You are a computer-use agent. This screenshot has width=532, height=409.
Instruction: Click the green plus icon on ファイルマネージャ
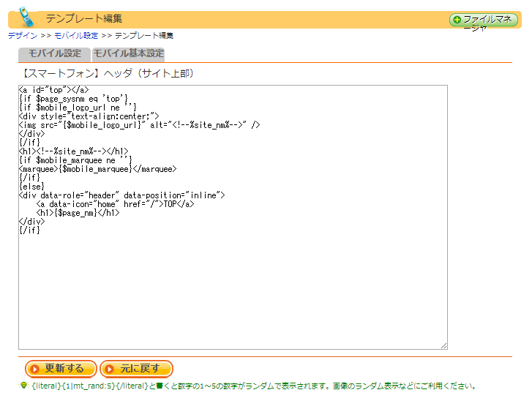click(457, 20)
